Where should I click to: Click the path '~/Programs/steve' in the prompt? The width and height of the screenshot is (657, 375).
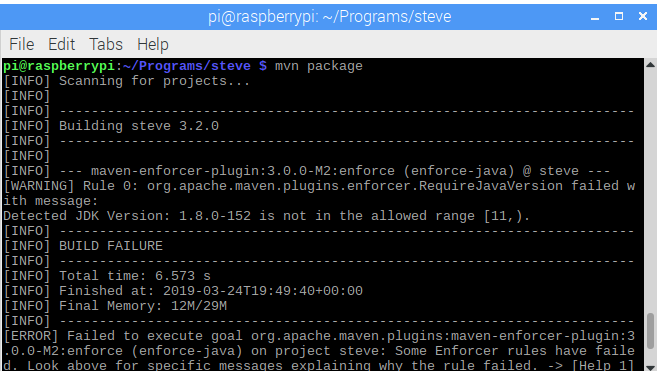[x=186, y=66]
